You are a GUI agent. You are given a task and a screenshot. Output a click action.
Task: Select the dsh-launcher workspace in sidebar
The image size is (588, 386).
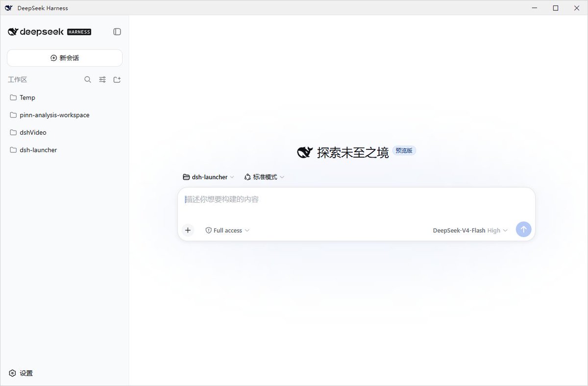[x=65, y=150]
